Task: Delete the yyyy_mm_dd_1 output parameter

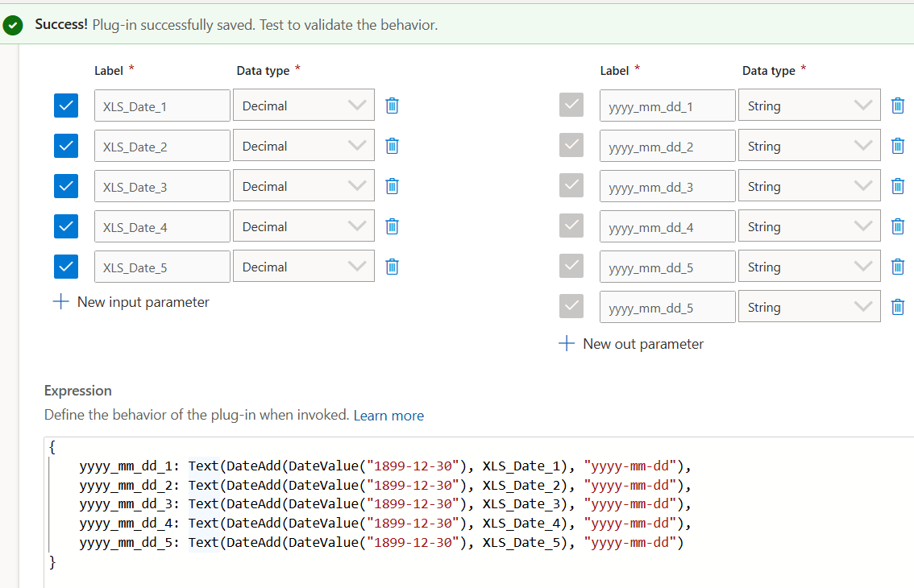Action: coord(897,106)
